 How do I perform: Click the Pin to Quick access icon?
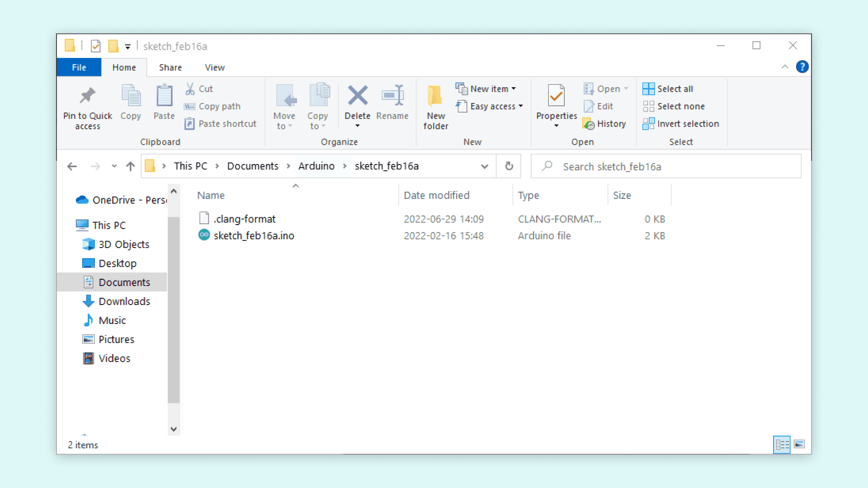point(87,96)
